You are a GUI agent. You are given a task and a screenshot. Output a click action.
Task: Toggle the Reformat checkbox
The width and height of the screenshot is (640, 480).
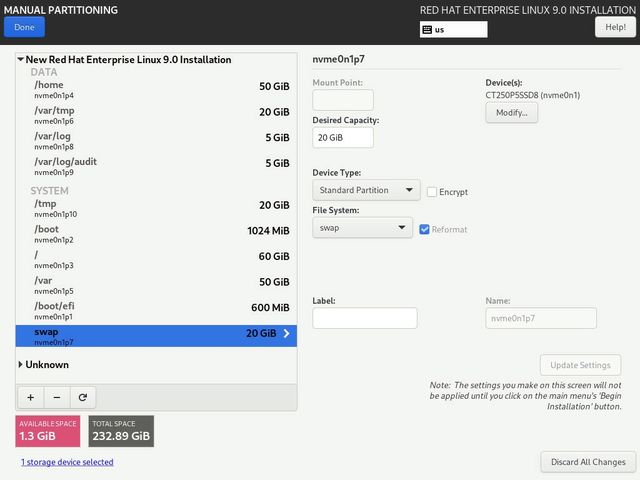424,229
